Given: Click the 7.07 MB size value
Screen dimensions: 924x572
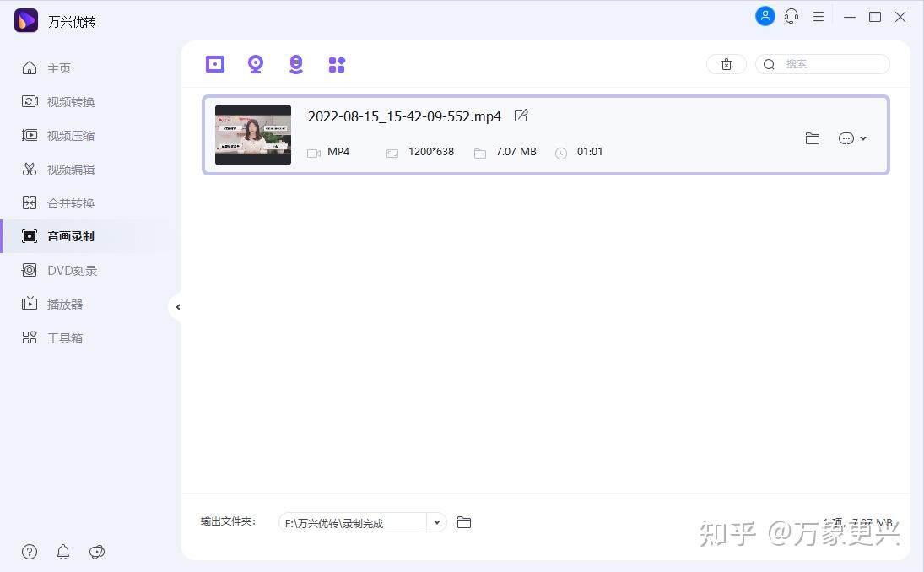Looking at the screenshot, I should click(x=516, y=151).
